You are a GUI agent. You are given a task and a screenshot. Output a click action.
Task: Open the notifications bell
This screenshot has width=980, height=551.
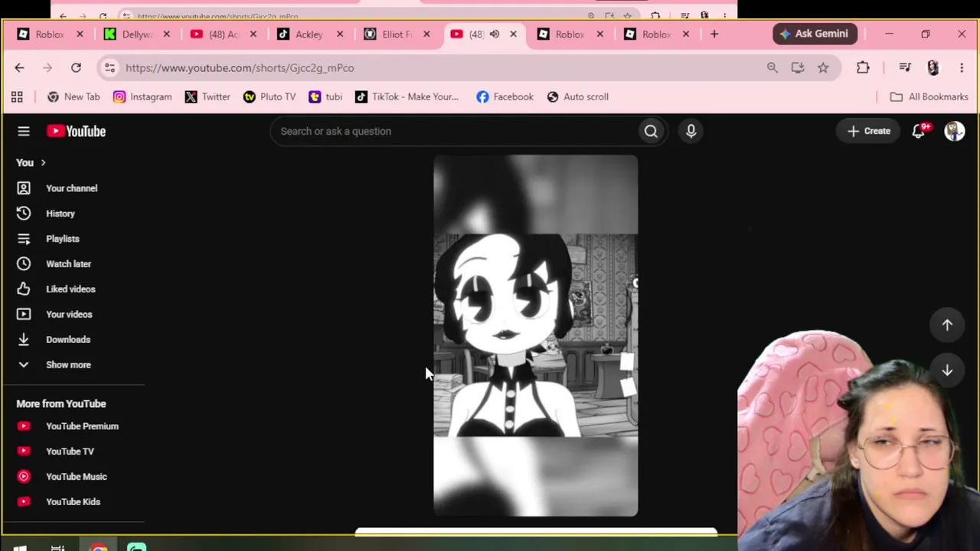coord(919,131)
